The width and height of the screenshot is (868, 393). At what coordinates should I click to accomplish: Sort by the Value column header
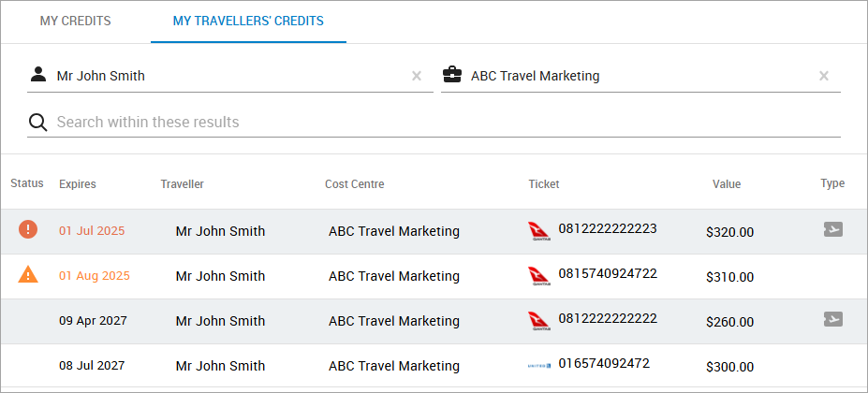[x=726, y=184]
